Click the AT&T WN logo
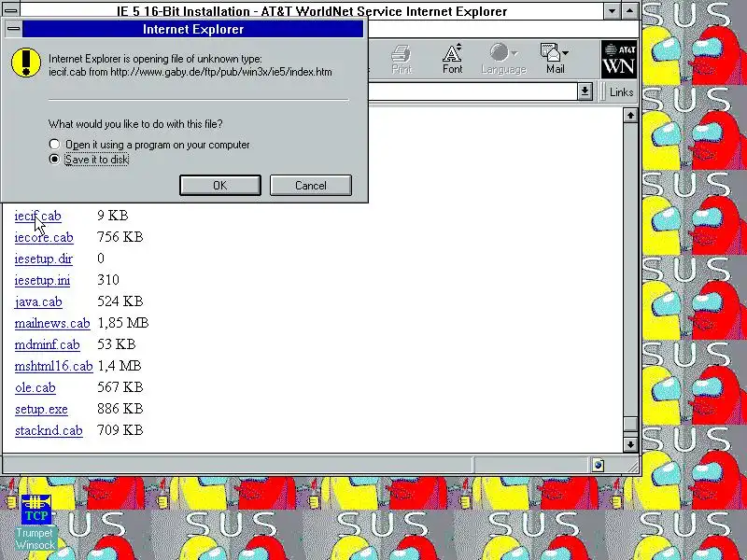747x560 pixels. click(x=619, y=60)
